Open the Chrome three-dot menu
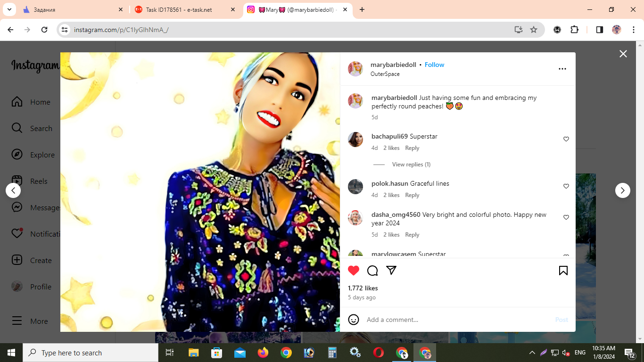 (x=633, y=30)
